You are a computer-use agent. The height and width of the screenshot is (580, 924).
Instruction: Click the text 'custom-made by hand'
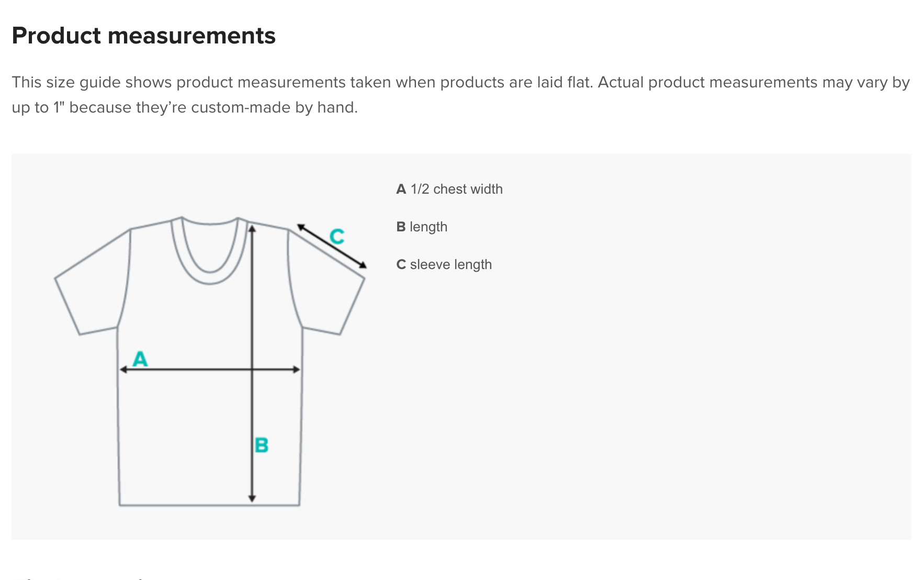click(x=274, y=107)
